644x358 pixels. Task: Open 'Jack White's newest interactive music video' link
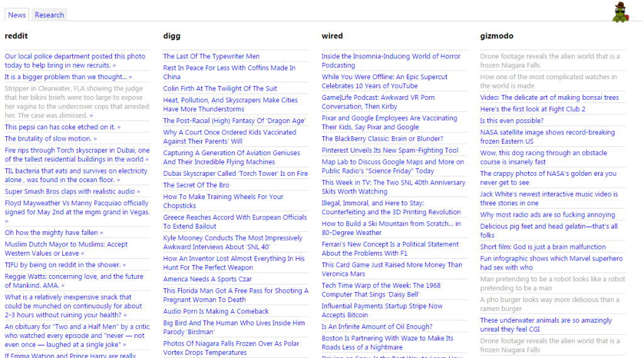point(548,198)
